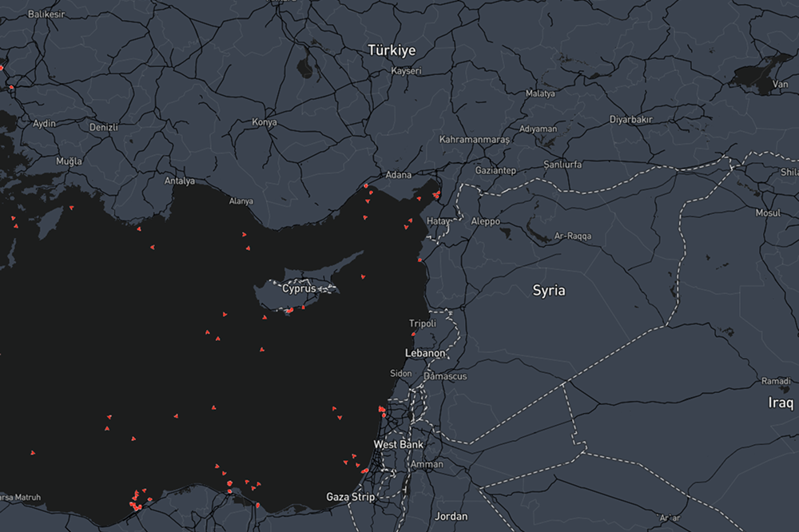Click the Lebanon country label
The image size is (799, 532).
[425, 353]
